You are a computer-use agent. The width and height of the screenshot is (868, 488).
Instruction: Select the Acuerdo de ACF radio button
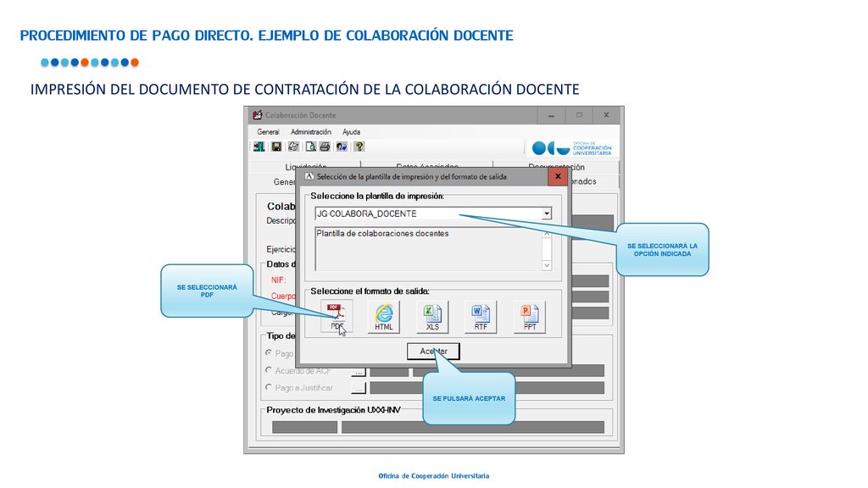coord(269,370)
